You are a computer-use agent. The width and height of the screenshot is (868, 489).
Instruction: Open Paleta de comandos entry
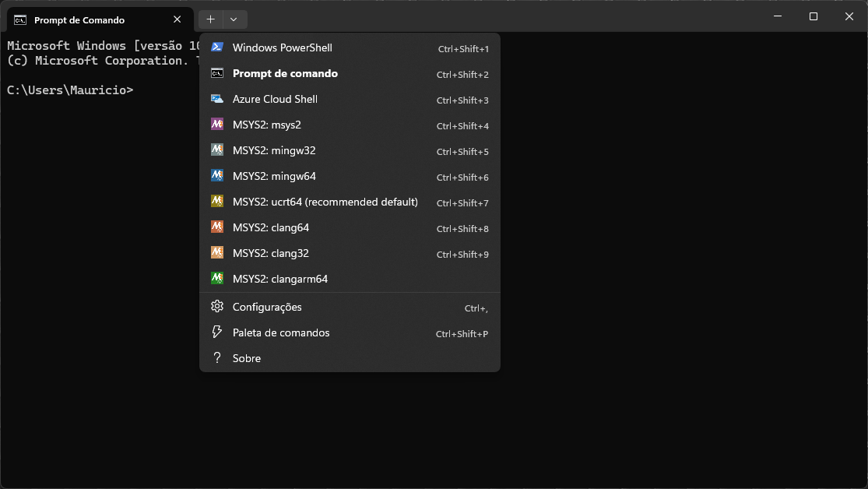(281, 332)
